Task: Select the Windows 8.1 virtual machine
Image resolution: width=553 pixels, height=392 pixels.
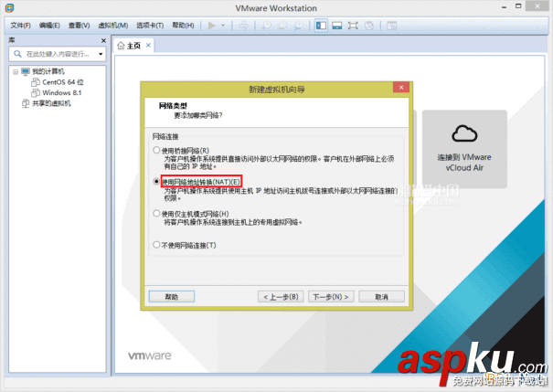Action: pos(62,92)
